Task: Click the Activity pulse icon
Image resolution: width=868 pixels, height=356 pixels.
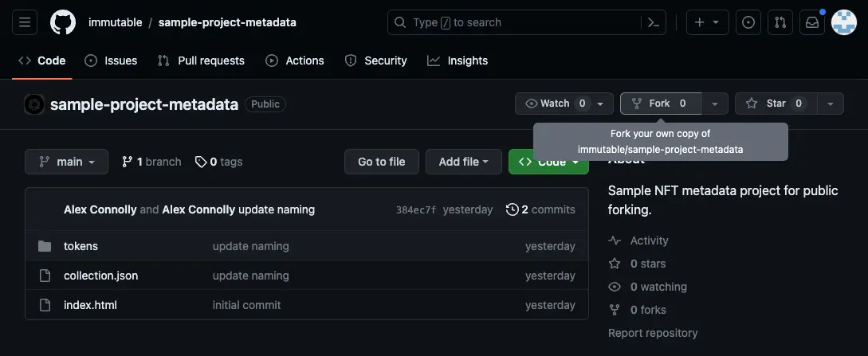Action: point(615,241)
